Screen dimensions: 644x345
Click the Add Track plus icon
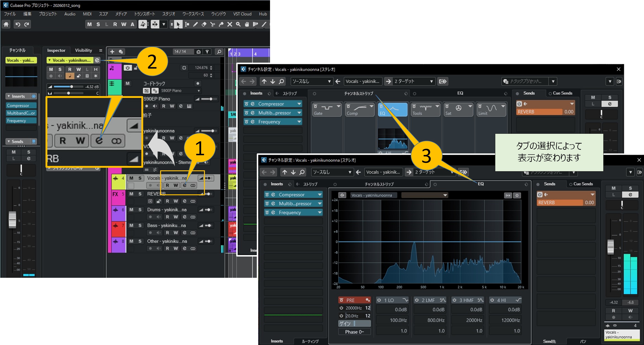(112, 51)
